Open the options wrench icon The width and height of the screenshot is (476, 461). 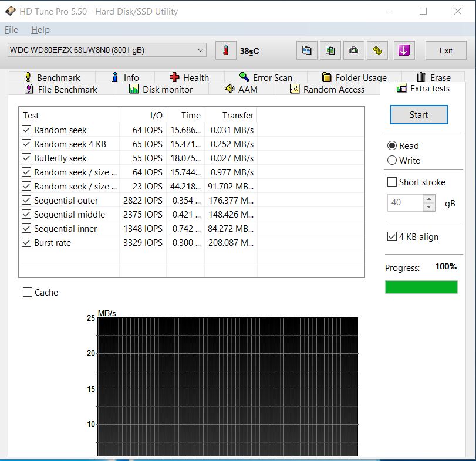[x=377, y=50]
